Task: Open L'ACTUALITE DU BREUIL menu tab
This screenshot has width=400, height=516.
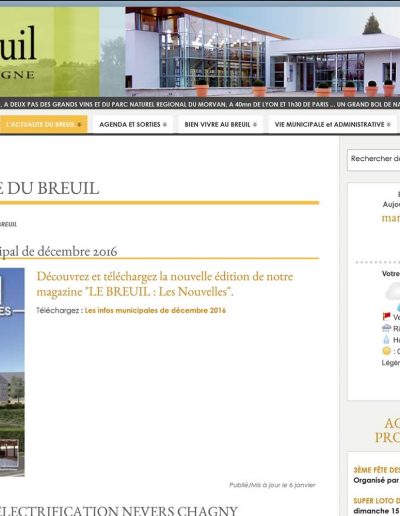Action: (x=43, y=124)
